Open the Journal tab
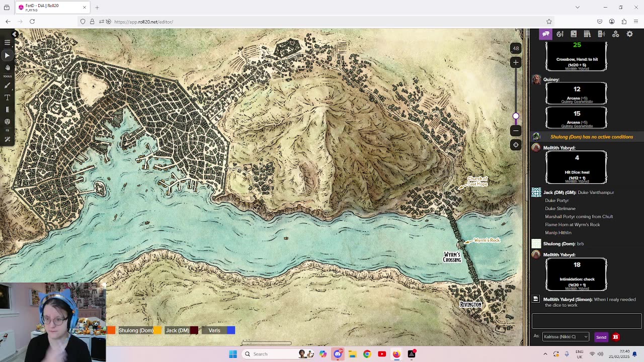Image resolution: width=644 pixels, height=362 pixels. point(574,34)
